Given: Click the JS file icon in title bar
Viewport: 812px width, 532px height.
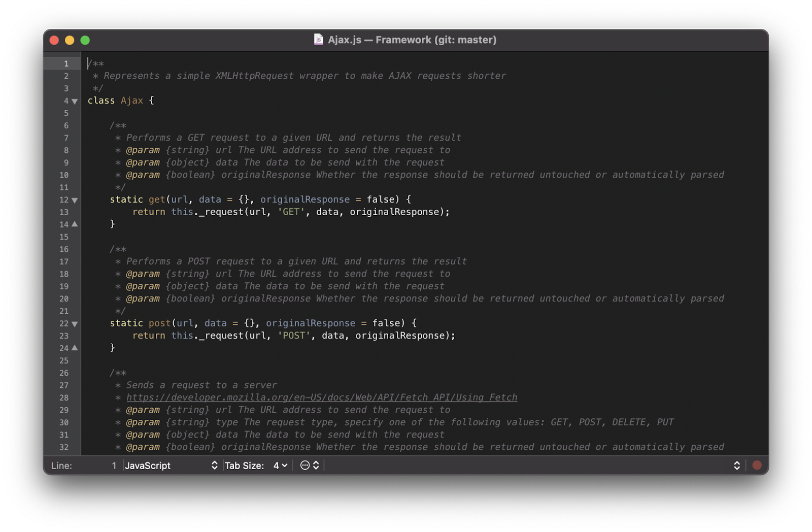Looking at the screenshot, I should (318, 40).
